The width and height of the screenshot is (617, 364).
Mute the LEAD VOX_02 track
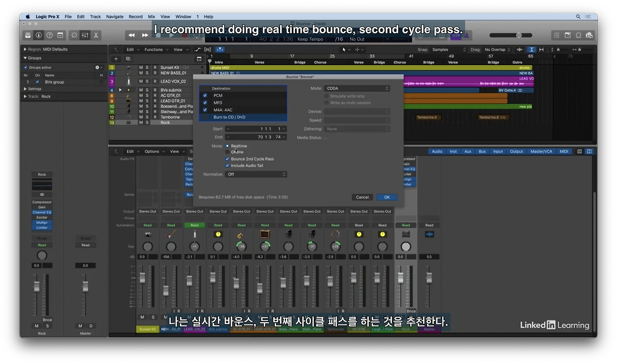pyautogui.click(x=141, y=81)
